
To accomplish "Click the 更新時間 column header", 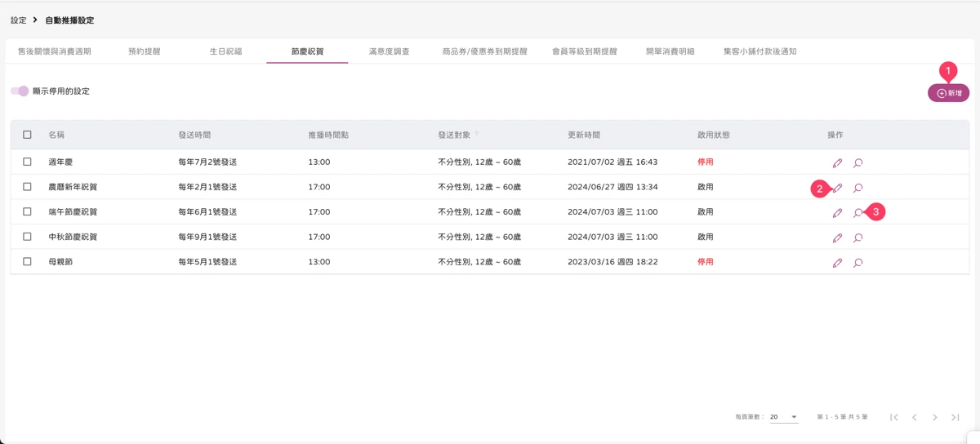I will pos(584,135).
